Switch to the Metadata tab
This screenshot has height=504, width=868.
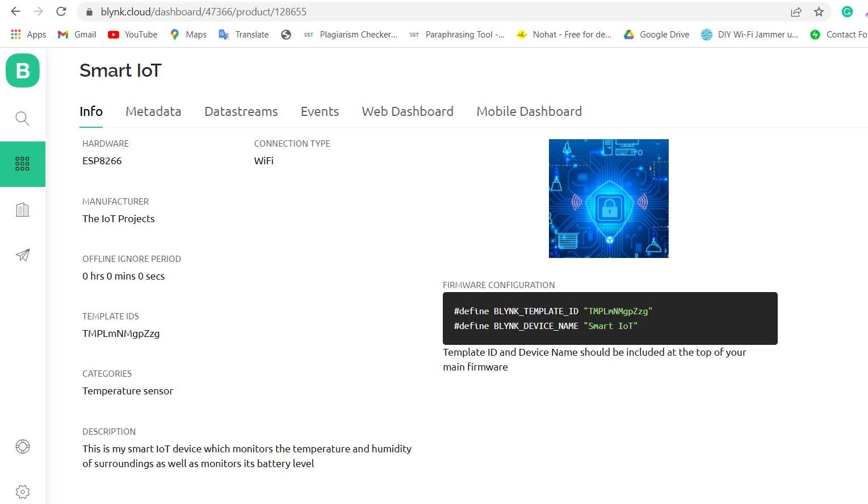[x=153, y=111]
